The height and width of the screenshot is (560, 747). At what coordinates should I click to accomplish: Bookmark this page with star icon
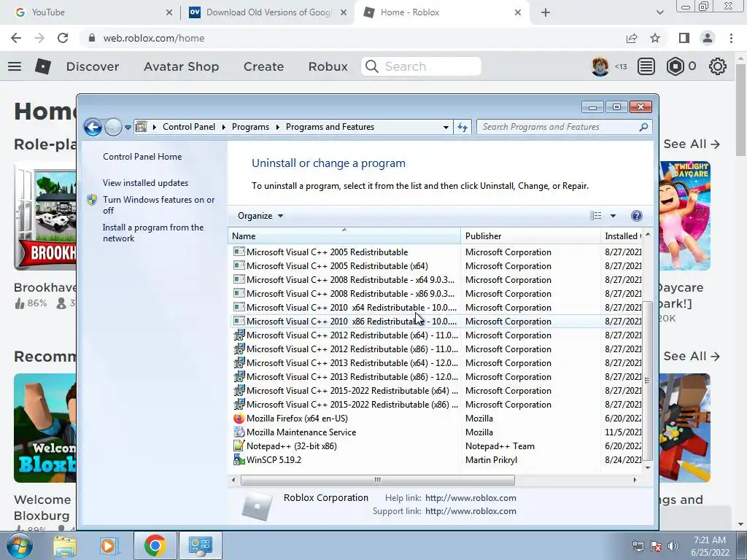pyautogui.click(x=656, y=38)
